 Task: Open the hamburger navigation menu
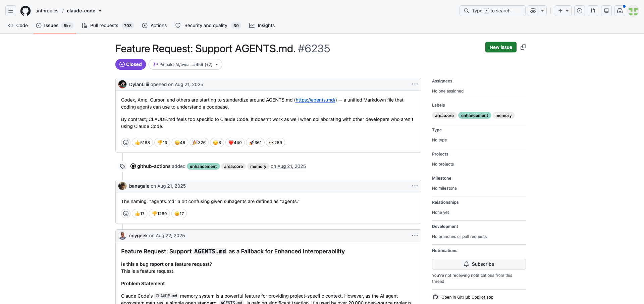click(11, 11)
